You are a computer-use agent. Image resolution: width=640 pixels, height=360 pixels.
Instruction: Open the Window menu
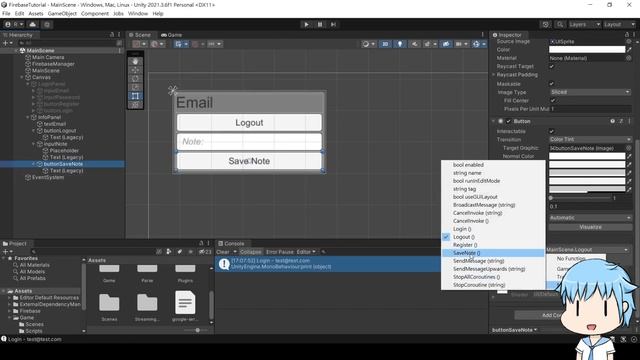pos(138,13)
